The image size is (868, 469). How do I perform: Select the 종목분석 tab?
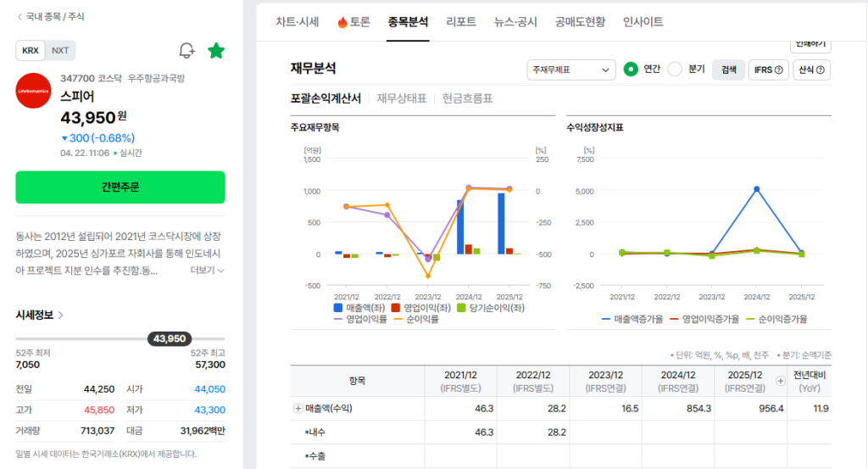pyautogui.click(x=408, y=22)
